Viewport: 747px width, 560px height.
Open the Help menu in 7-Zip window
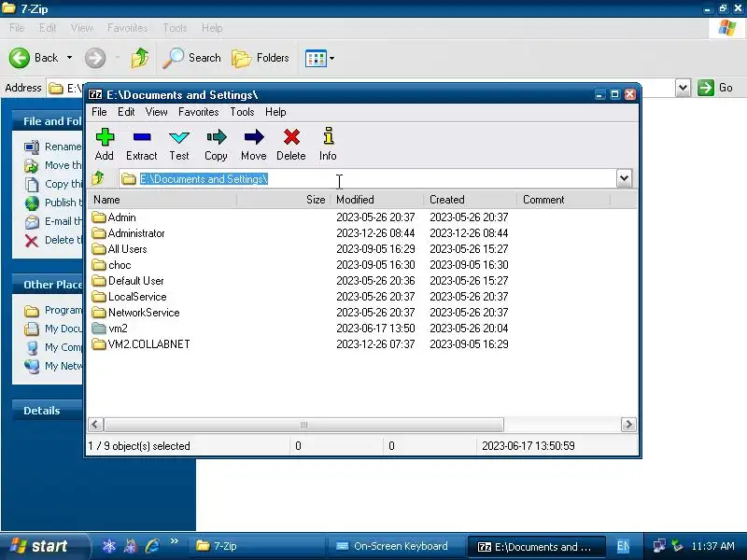[275, 112]
